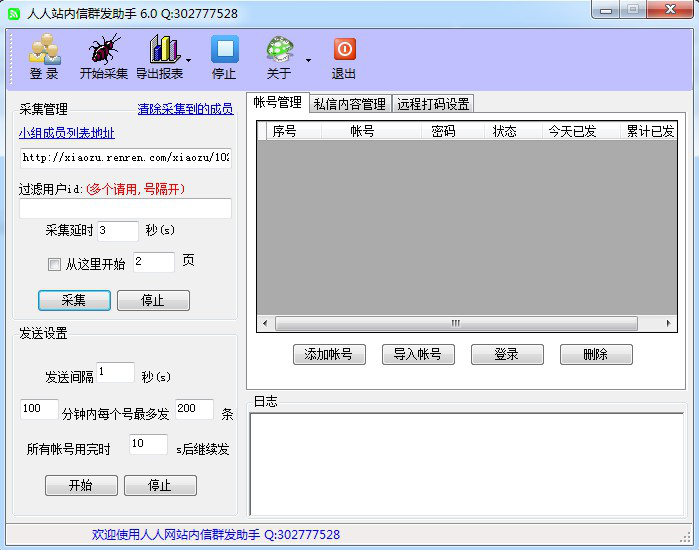The height and width of the screenshot is (550, 699).
Task: Switch to the 帐号管理 tab
Action: (277, 103)
